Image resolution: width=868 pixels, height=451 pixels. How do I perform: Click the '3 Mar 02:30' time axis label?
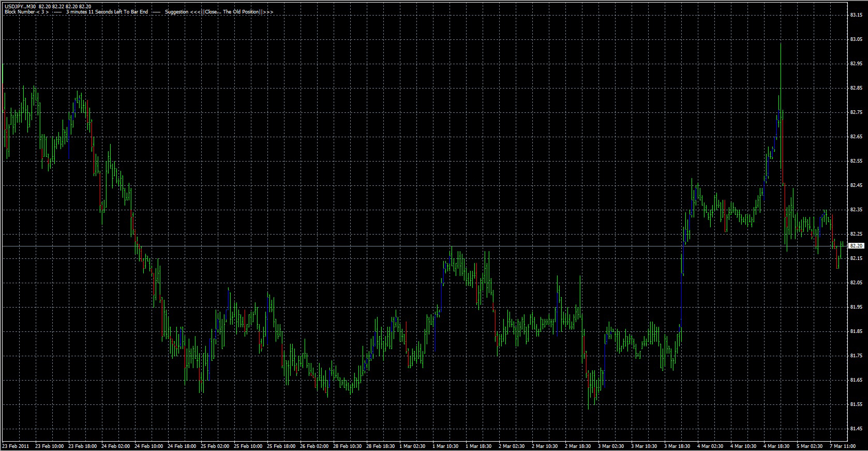pyautogui.click(x=611, y=446)
